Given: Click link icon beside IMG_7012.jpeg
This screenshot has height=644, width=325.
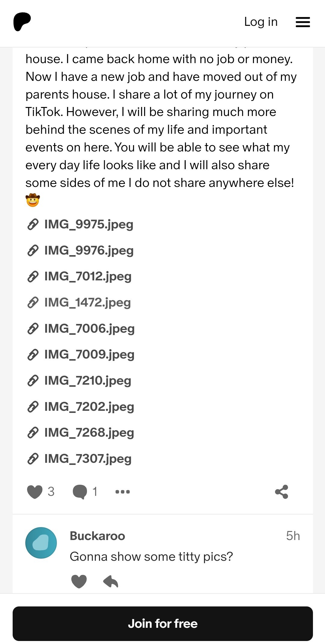Looking at the screenshot, I should pyautogui.click(x=33, y=276).
